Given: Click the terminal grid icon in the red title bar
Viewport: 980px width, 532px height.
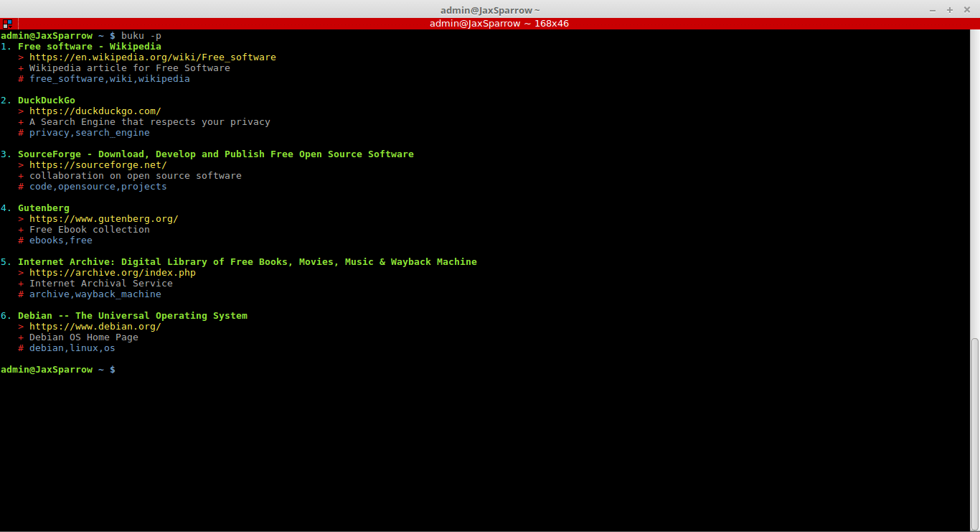Looking at the screenshot, I should 7,24.
